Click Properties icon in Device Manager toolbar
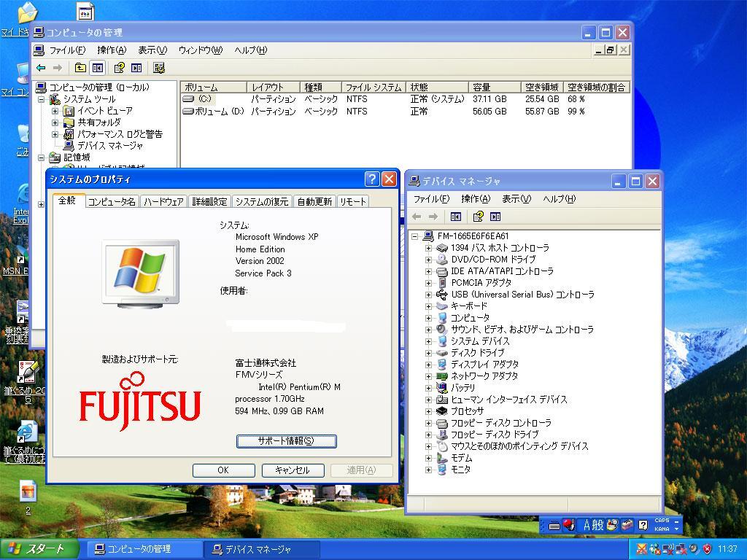This screenshot has height=560, width=747. tap(478, 217)
